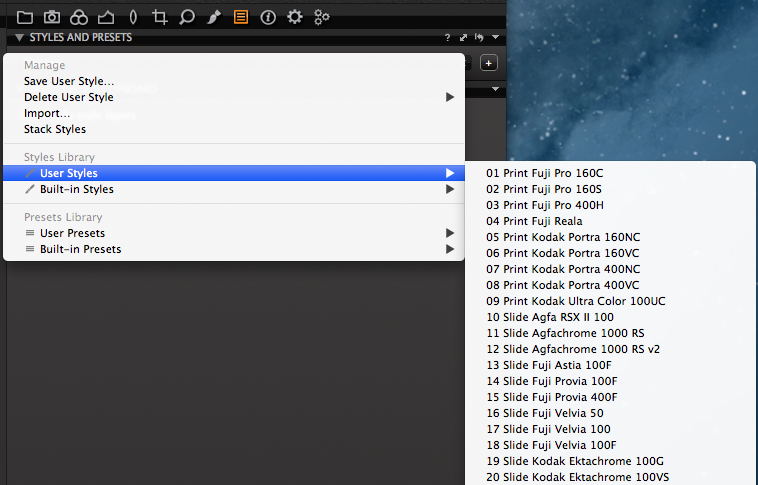Viewport: 758px width, 485px height.
Task: Click the panel expand arrows icon
Action: (464, 37)
